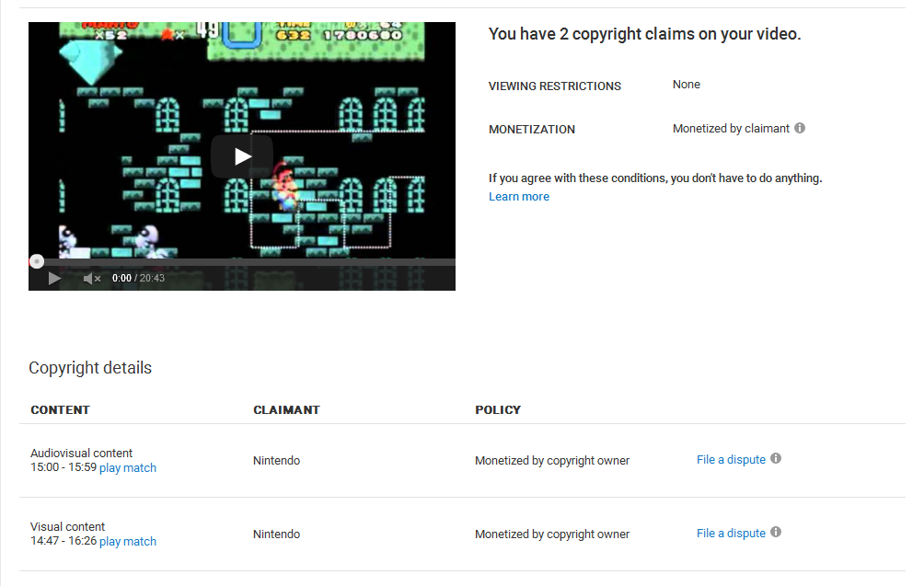Unmute the video using the speaker icon
This screenshot has height=586, width=924.
(91, 279)
